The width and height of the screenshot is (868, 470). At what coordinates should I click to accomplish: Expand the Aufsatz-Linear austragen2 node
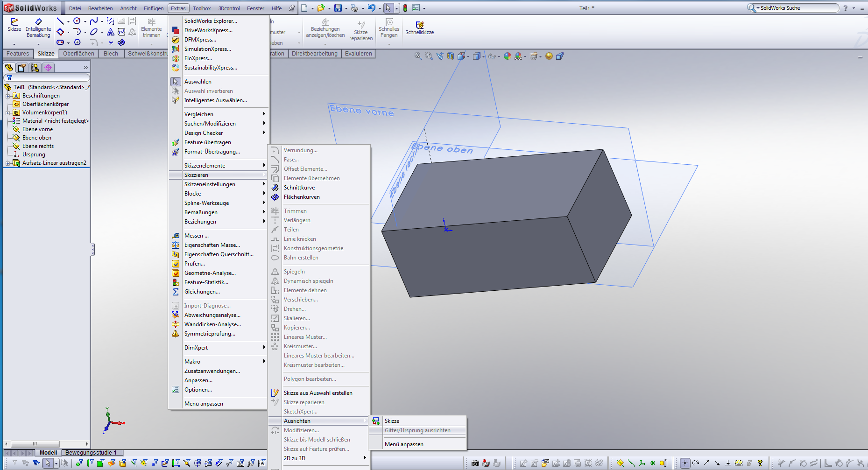point(7,163)
